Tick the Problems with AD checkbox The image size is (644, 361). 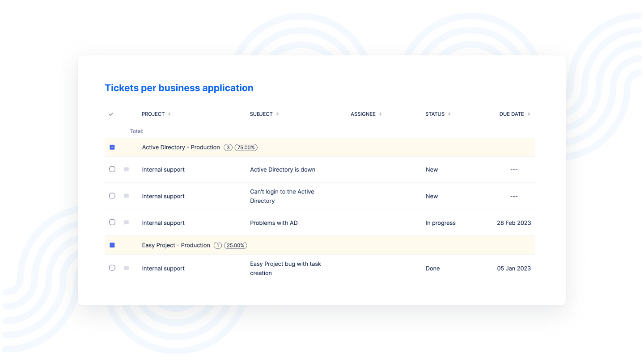point(112,222)
